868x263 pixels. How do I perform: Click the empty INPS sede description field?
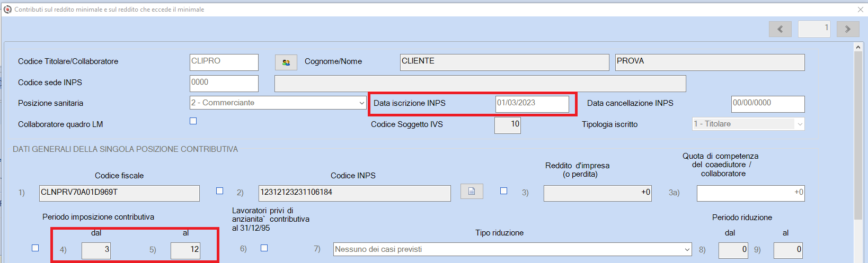pyautogui.click(x=480, y=84)
